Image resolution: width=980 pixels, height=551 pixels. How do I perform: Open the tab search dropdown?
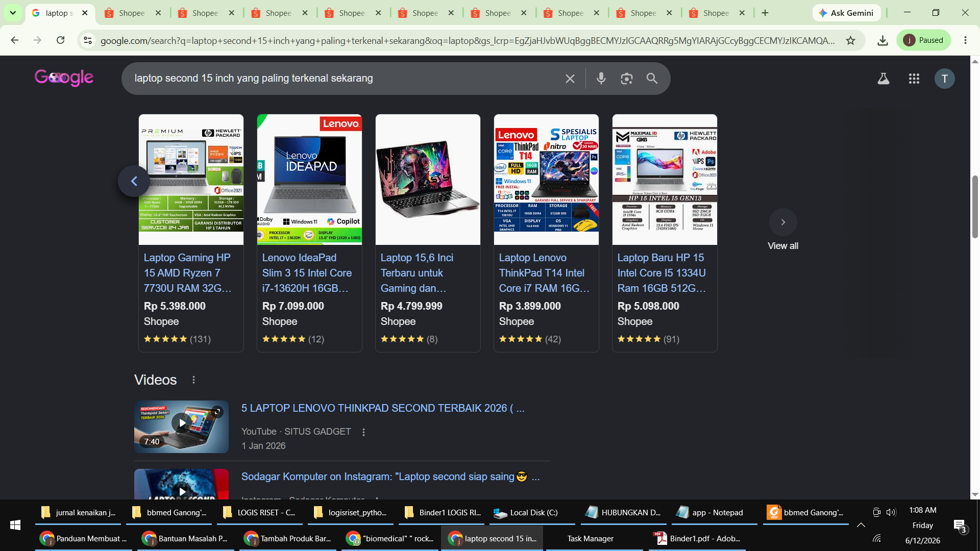click(13, 13)
